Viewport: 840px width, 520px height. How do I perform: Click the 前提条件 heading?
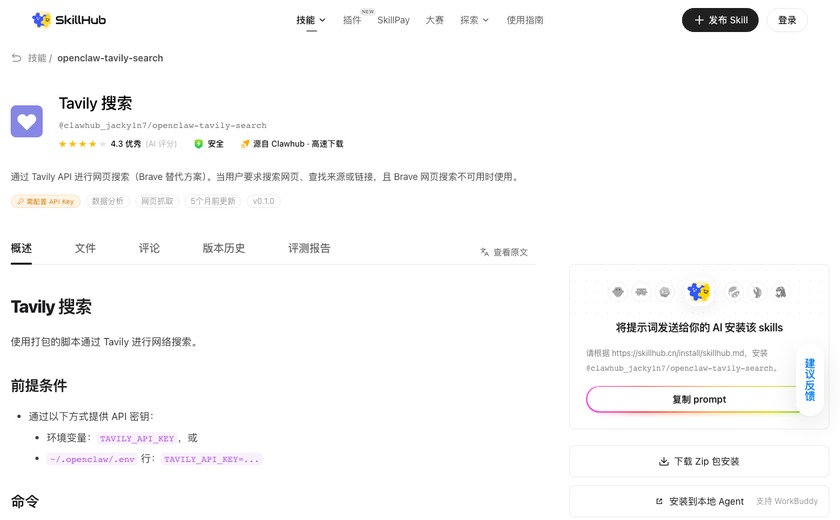tap(39, 386)
